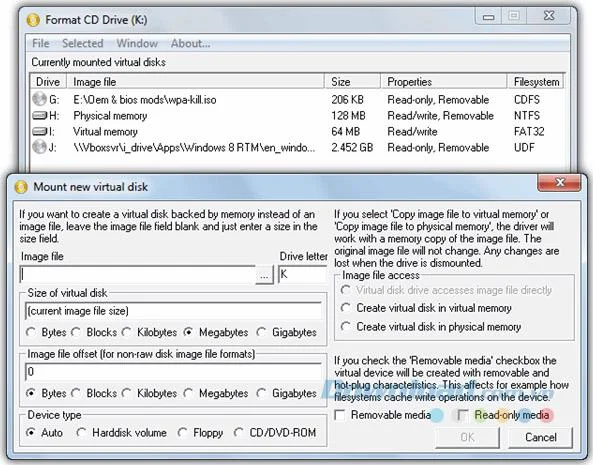Close the Mount new virtual disk dialog

[x=559, y=183]
